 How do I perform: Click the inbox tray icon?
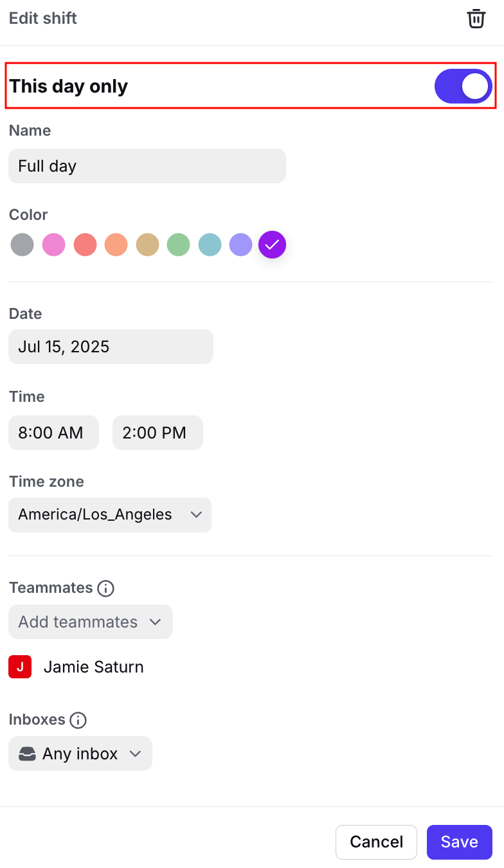click(27, 754)
